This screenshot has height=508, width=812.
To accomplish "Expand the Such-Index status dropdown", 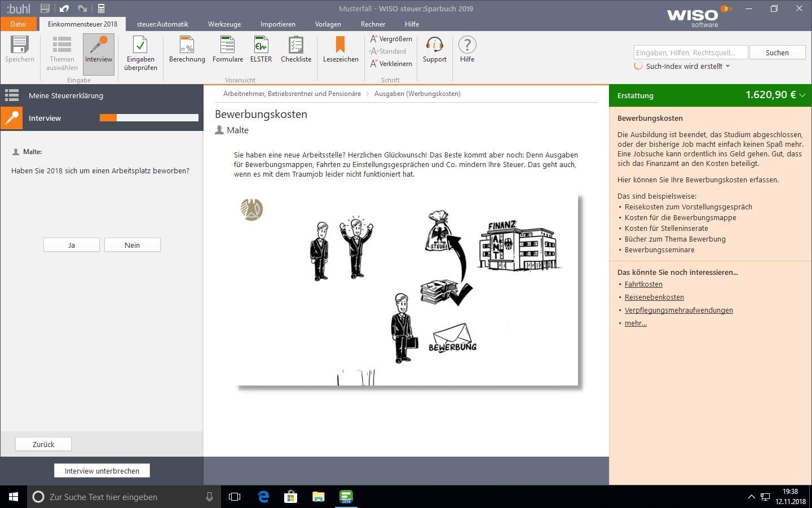I will 727,67.
